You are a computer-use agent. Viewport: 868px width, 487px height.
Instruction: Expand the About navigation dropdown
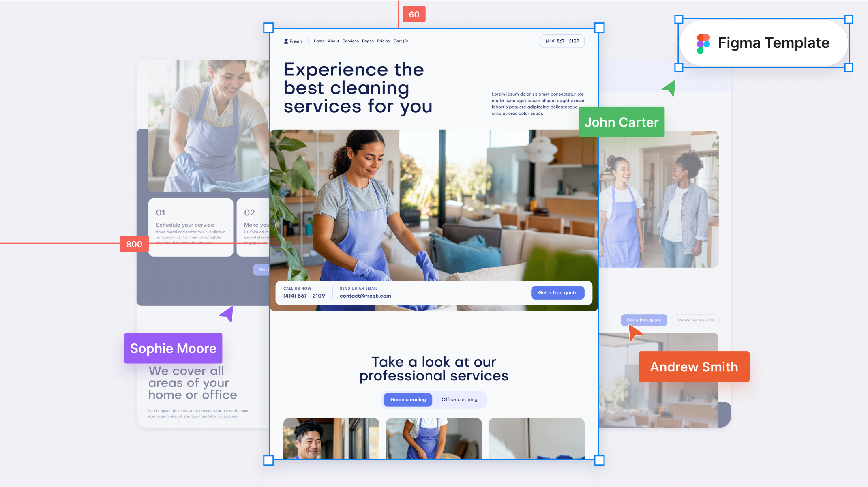(x=332, y=41)
